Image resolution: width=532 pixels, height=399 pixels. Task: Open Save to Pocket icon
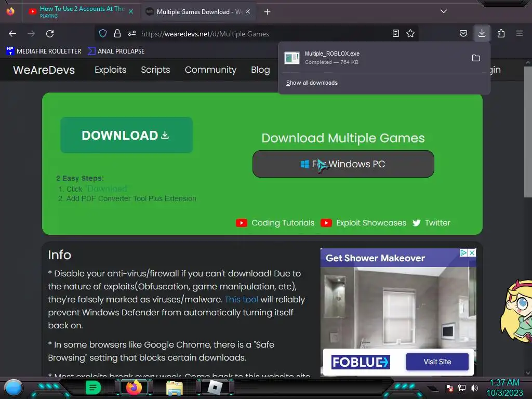pos(463,33)
